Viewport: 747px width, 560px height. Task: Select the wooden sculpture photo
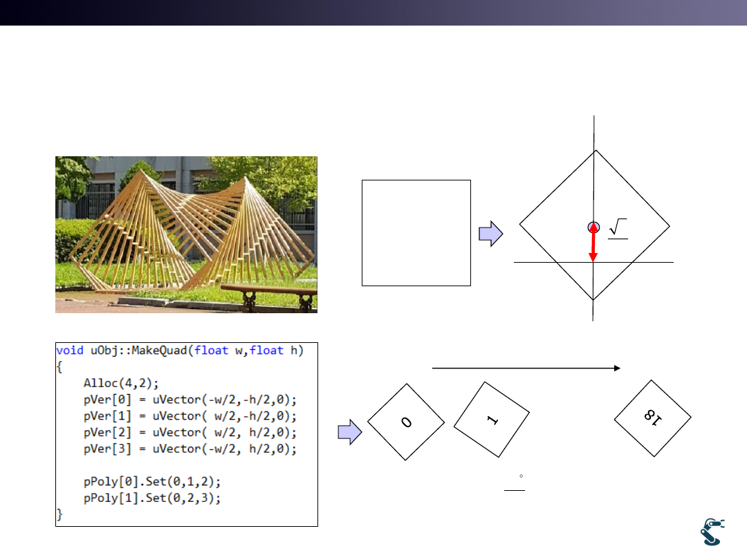point(186,234)
